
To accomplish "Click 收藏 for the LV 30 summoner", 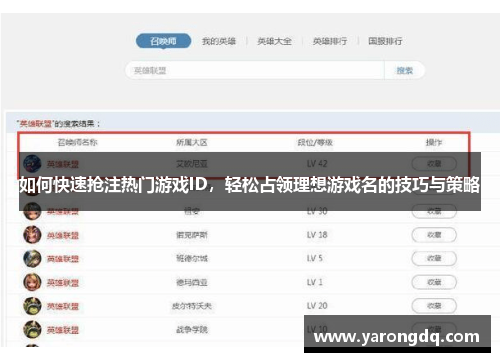I will click(x=434, y=211).
